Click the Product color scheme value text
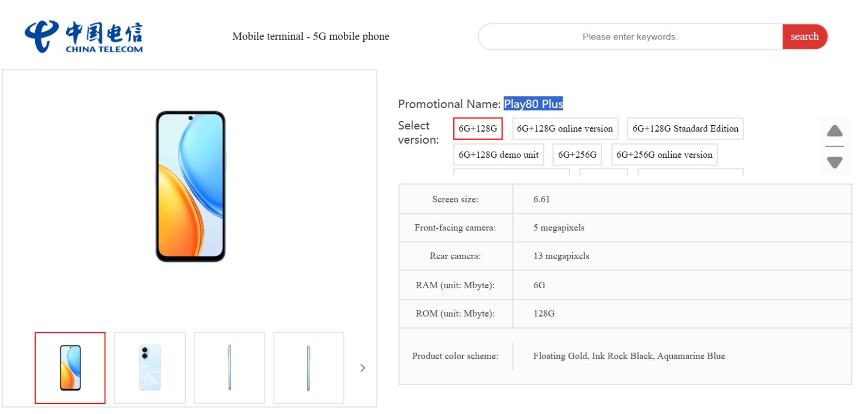868x414 pixels. click(x=629, y=356)
